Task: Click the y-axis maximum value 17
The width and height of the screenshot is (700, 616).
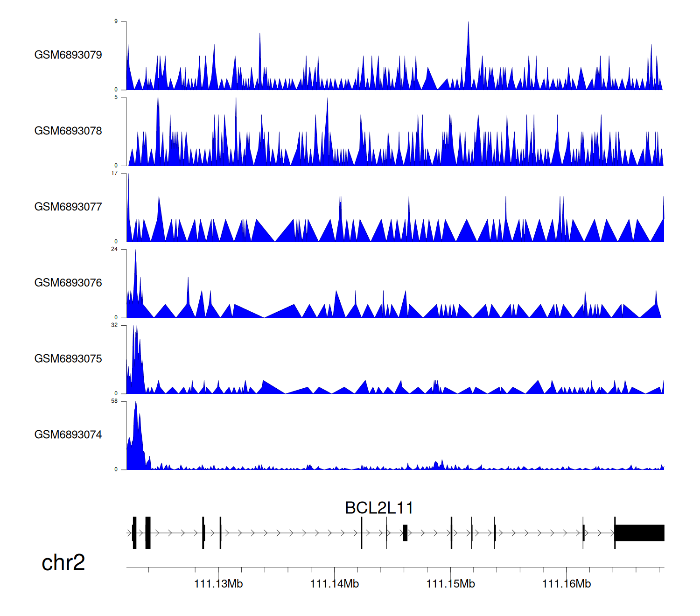Action: coord(114,173)
